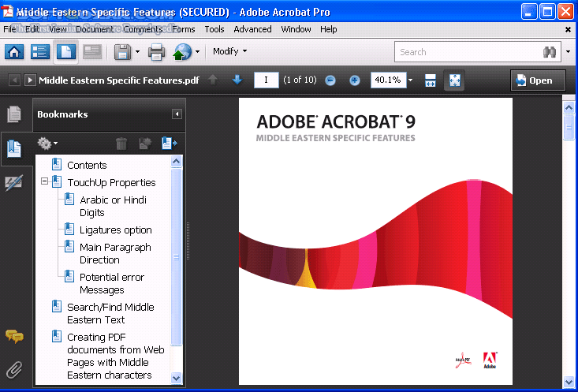Click bookmarks list scroll up arrow

(176, 161)
